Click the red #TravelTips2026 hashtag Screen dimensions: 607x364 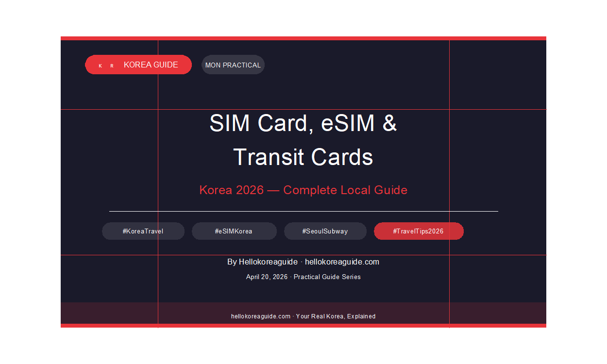click(418, 232)
